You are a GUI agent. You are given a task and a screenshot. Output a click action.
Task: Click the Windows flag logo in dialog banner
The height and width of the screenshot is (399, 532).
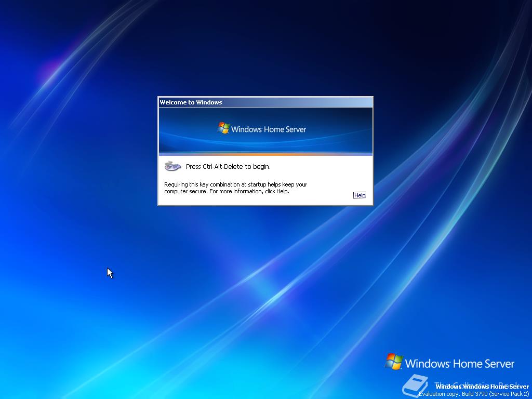coord(223,128)
